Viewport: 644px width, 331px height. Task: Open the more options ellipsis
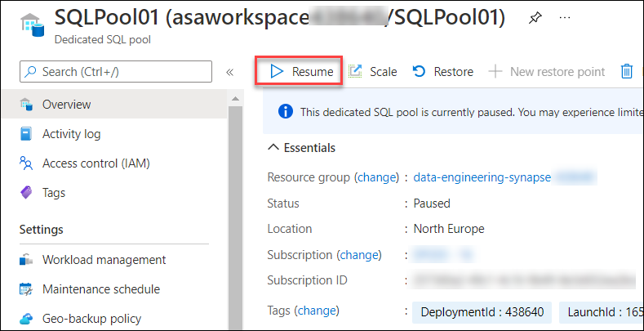[565, 17]
